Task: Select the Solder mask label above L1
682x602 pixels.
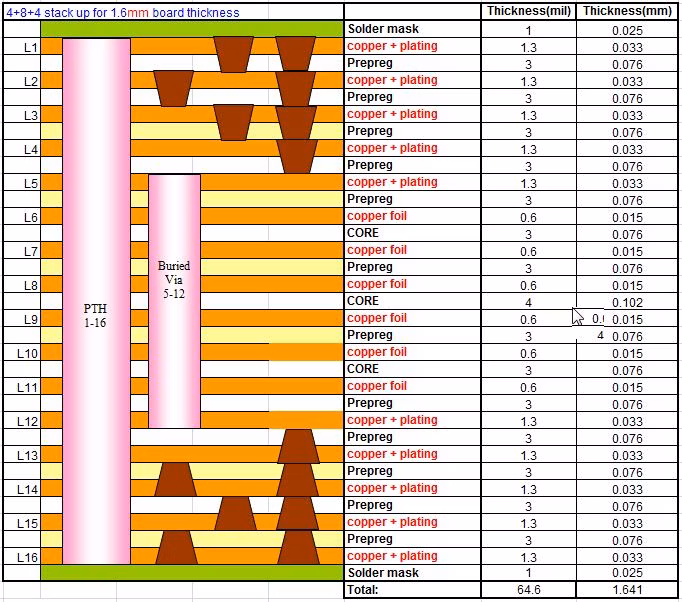Action: [383, 29]
